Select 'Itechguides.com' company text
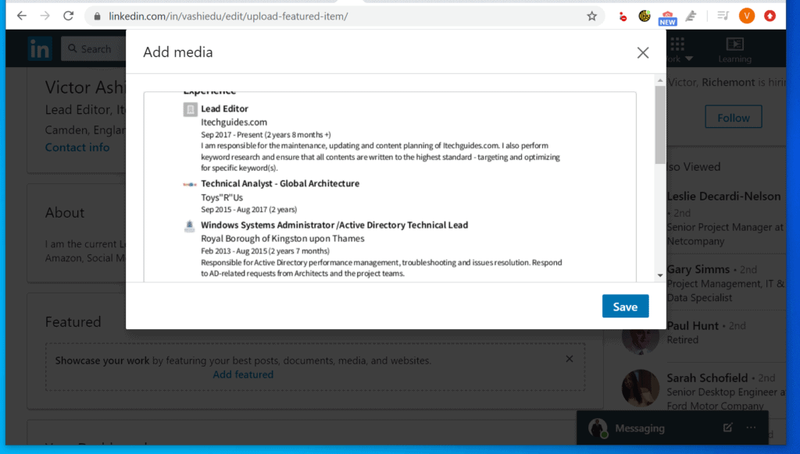The image size is (800, 454). (x=234, y=122)
